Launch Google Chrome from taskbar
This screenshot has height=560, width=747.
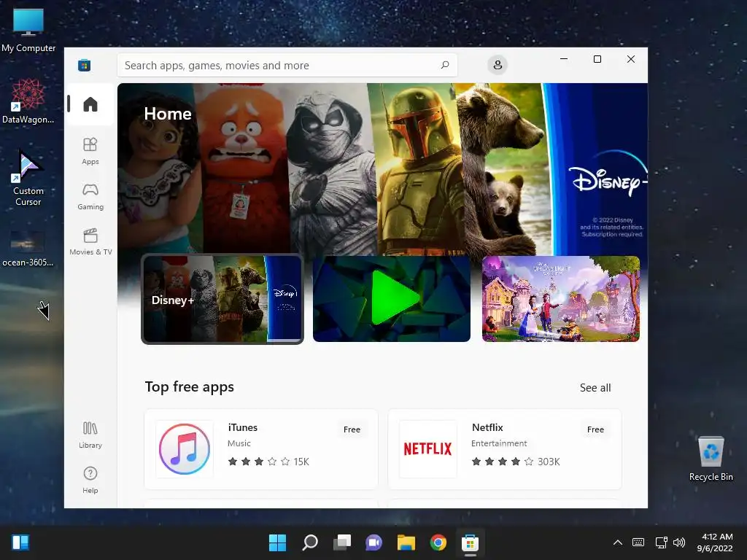coord(438,542)
